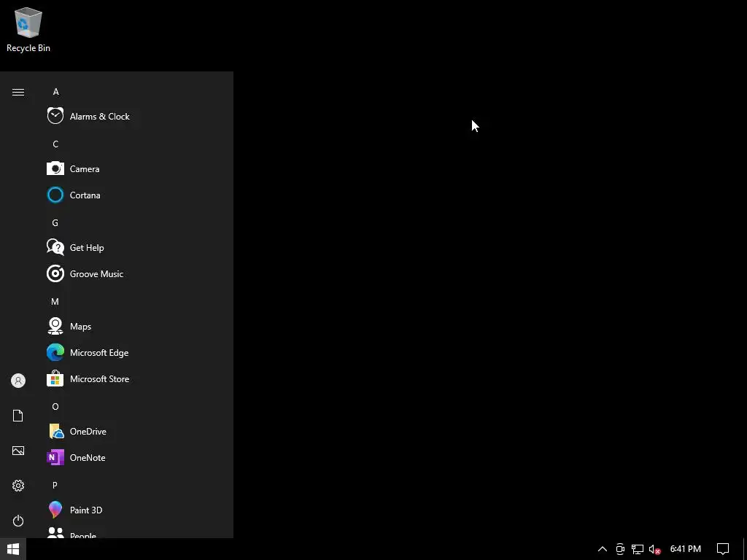
Task: Open the Maps app icon
Action: [55, 326]
